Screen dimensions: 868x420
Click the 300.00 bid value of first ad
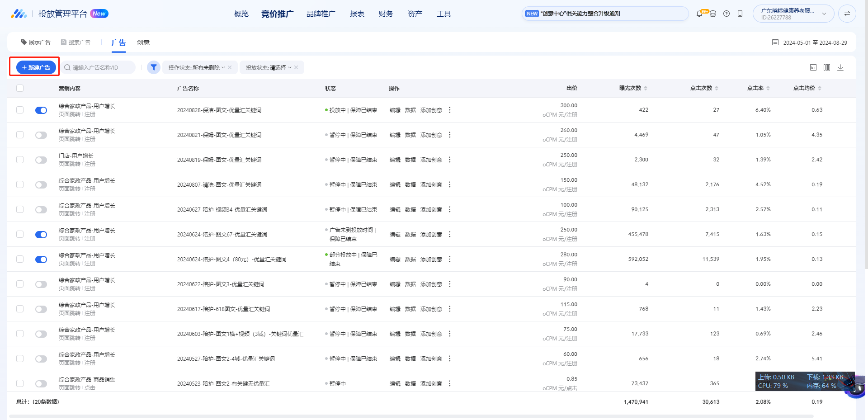click(569, 105)
